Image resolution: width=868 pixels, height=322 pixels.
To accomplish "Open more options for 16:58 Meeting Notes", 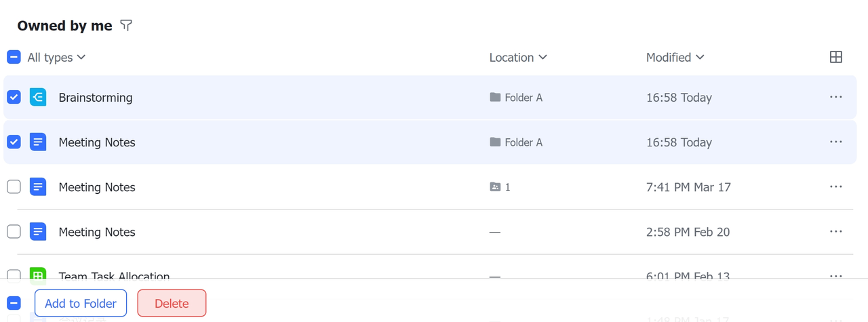I will click(835, 142).
